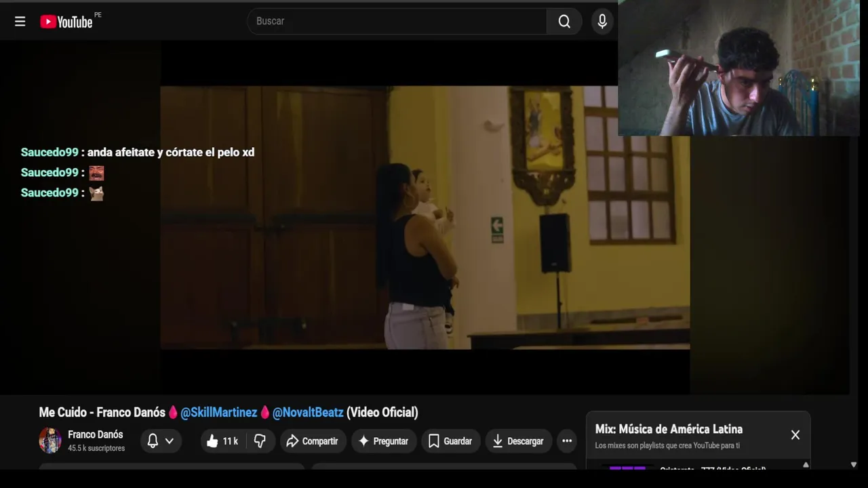Click the notification bell icon

coord(153,441)
